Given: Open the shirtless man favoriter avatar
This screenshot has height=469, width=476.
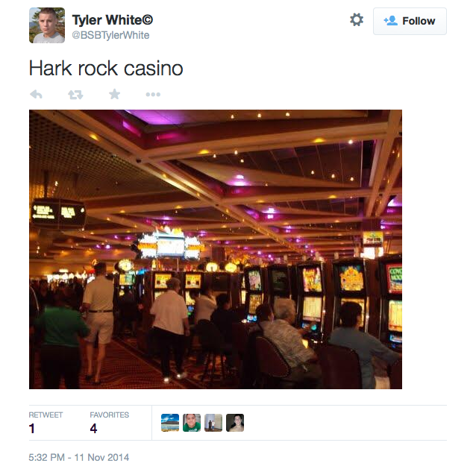Looking at the screenshot, I should point(235,423).
